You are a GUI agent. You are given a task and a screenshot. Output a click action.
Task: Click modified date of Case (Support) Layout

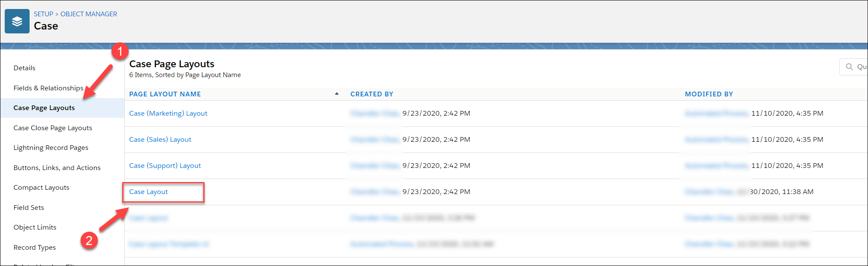[x=787, y=166]
